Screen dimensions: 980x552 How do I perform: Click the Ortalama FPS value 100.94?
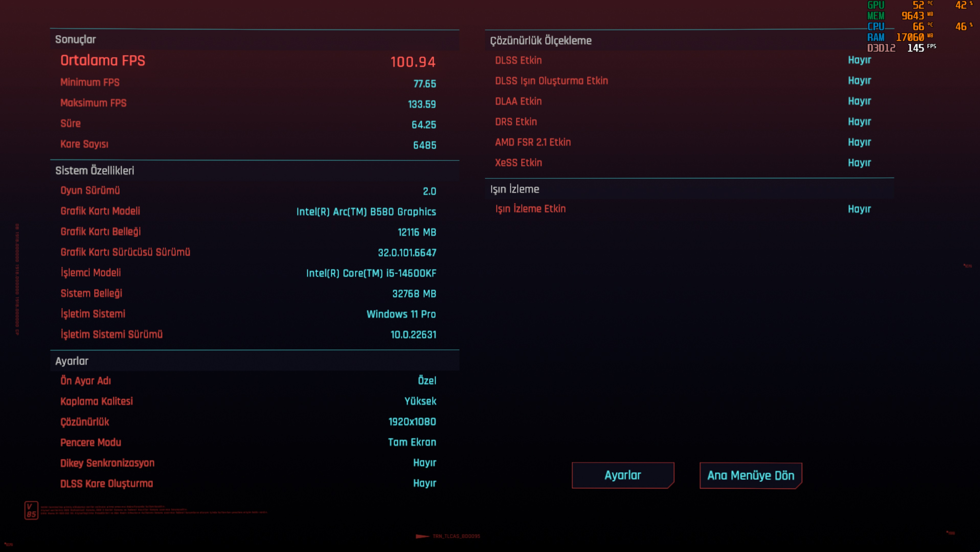[413, 62]
